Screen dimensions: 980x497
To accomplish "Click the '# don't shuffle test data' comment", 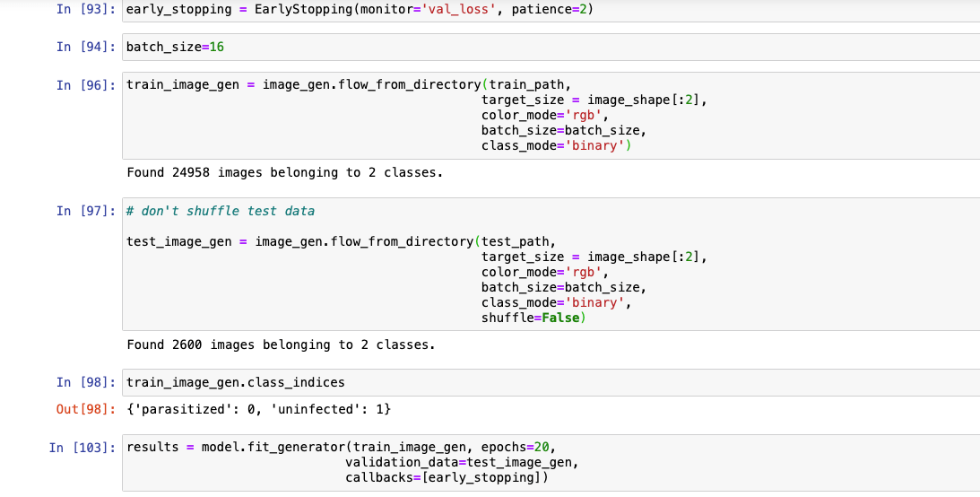I will point(220,211).
